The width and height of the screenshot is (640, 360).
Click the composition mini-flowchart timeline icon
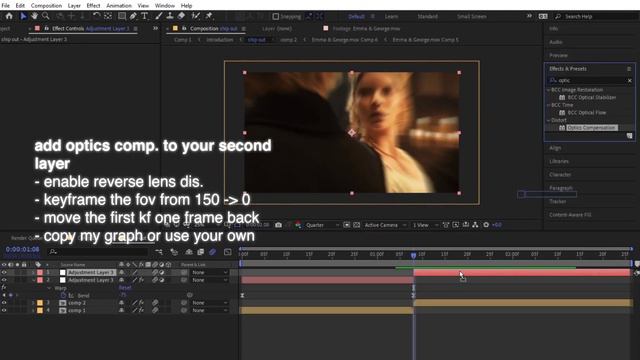coord(159,252)
